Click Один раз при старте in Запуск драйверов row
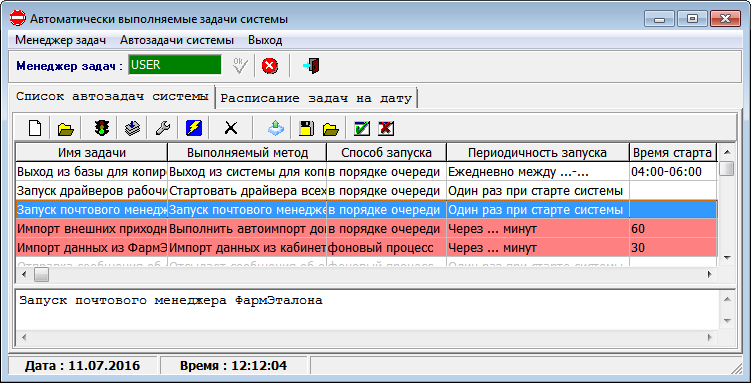 click(x=537, y=191)
